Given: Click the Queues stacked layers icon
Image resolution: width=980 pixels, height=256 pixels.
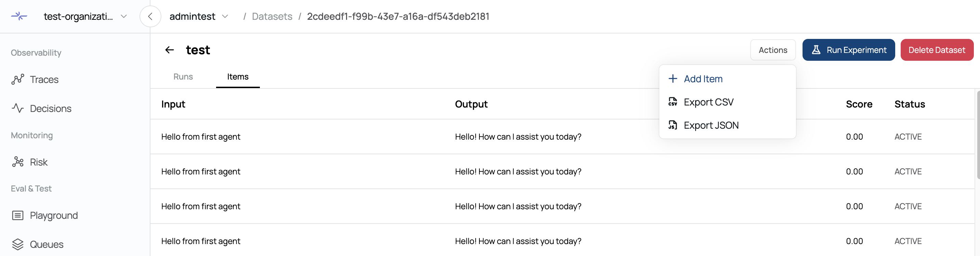Looking at the screenshot, I should (x=17, y=244).
